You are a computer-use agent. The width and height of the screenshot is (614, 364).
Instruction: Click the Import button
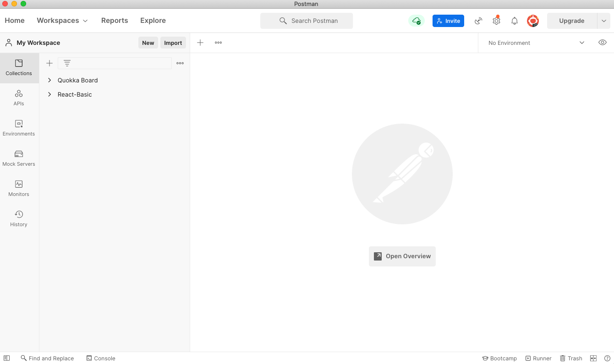pos(173,43)
